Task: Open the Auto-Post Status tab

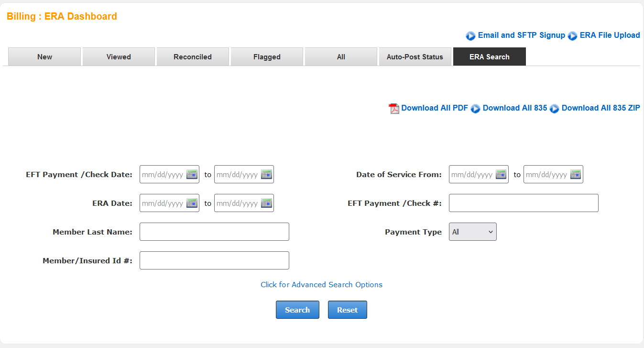Action: coord(415,57)
